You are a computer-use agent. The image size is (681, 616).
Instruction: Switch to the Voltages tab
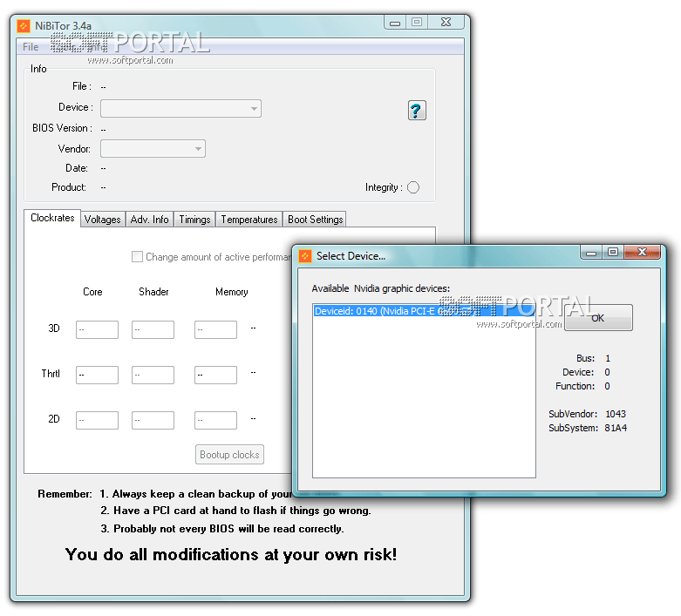(103, 220)
